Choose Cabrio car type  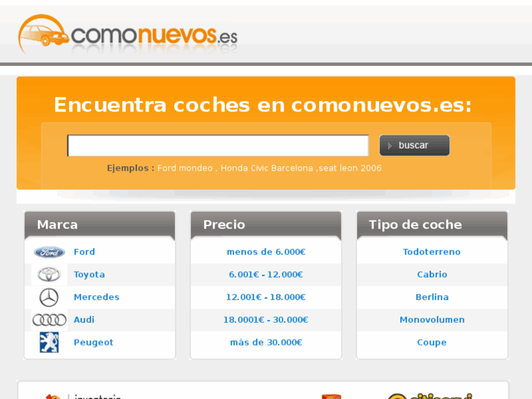(432, 275)
